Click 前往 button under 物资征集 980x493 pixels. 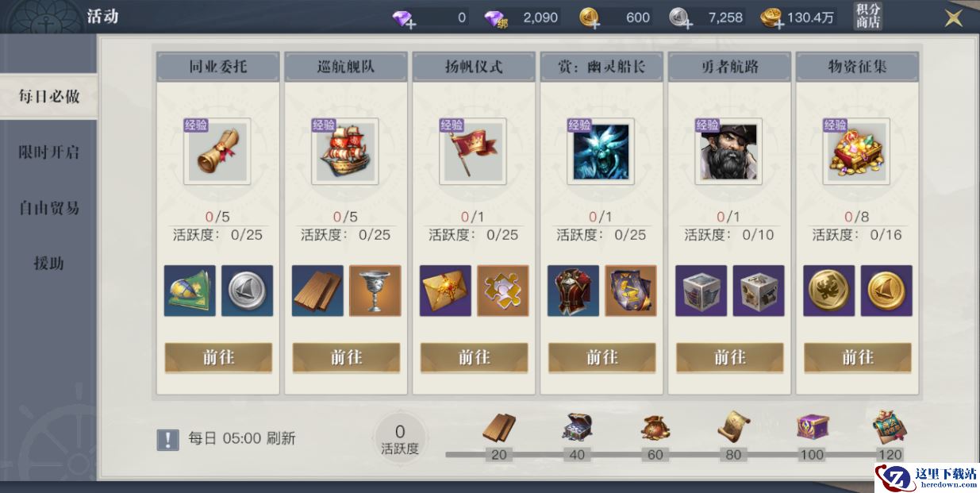pos(858,357)
